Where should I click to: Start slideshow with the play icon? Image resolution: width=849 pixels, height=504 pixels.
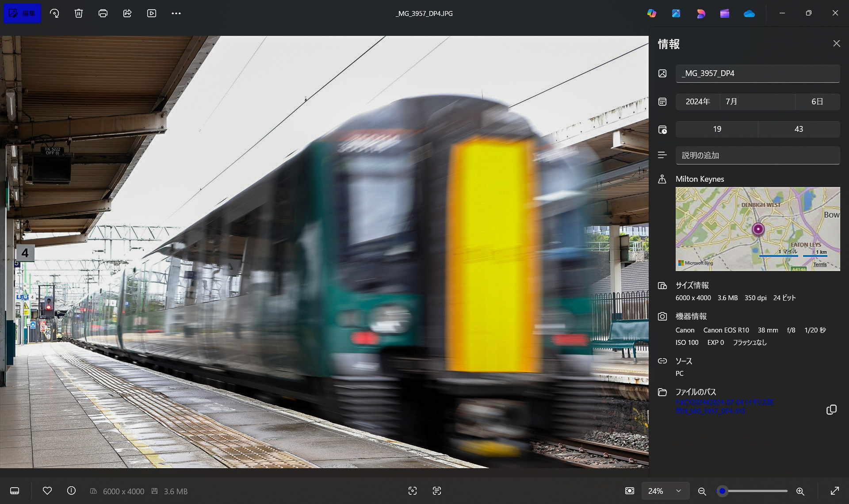(x=152, y=13)
